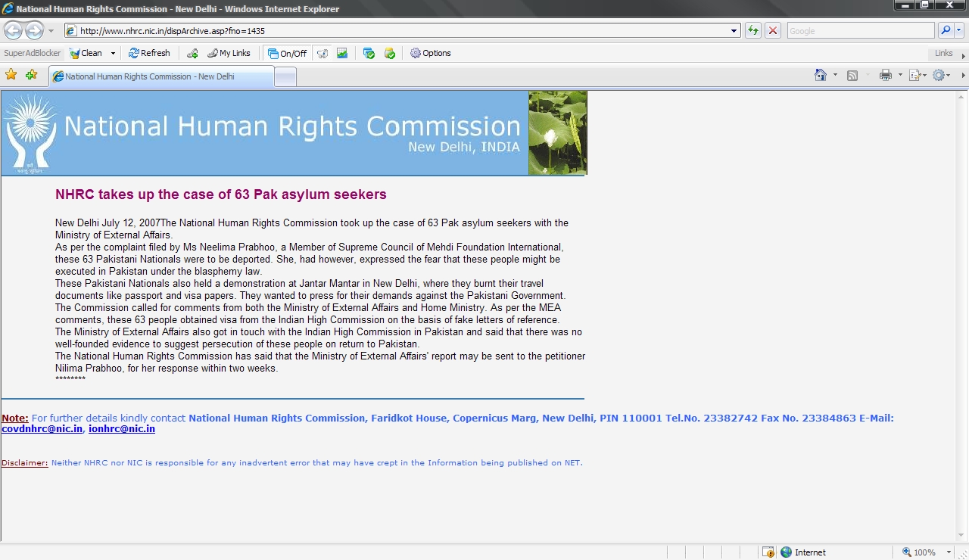Click the image blocker icon in toolbar

[342, 53]
